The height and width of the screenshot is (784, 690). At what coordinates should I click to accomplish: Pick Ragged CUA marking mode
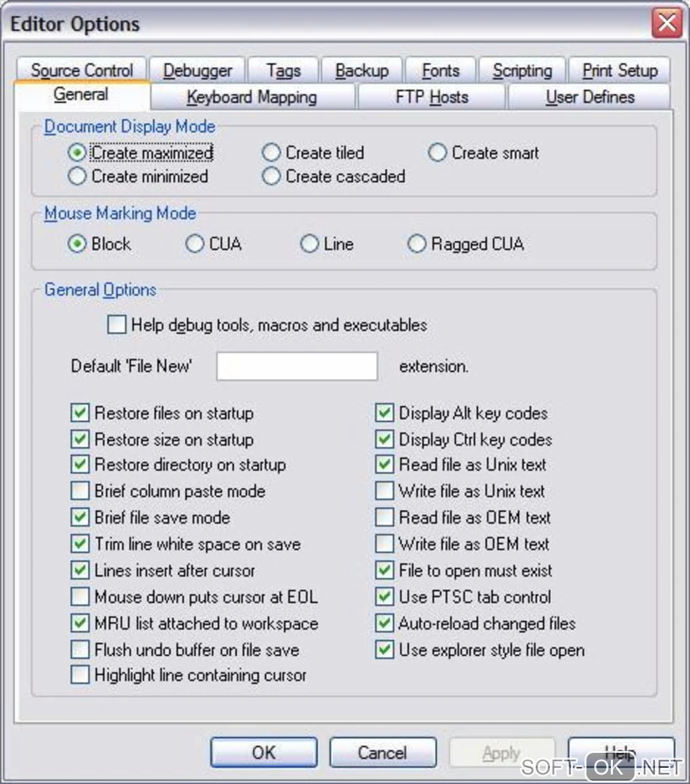pyautogui.click(x=417, y=244)
